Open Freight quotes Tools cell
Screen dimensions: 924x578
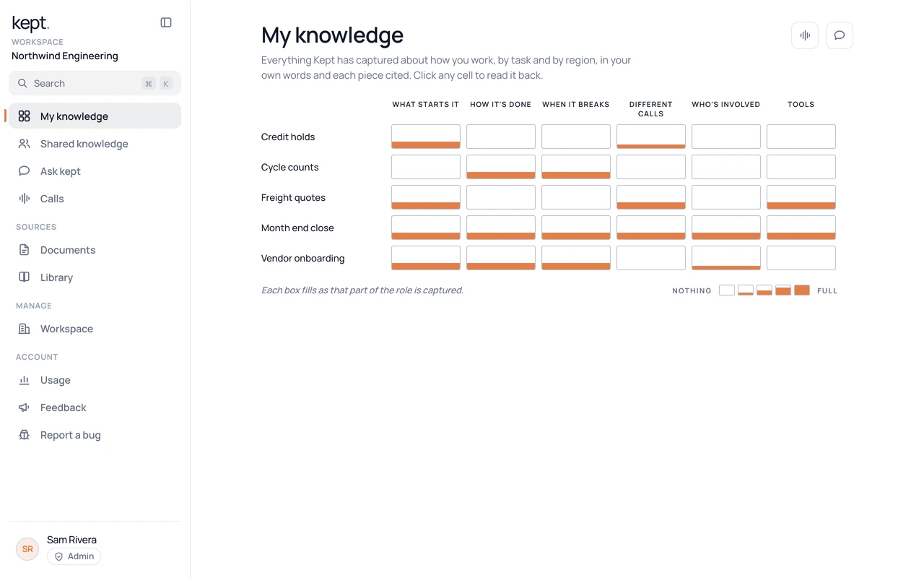[801, 197]
